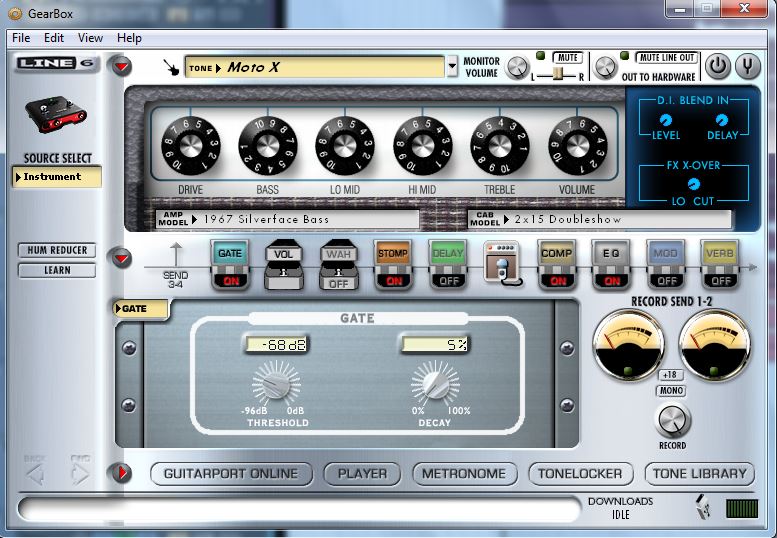
Task: Open the tone preset dropdown arrow
Action: tap(452, 66)
